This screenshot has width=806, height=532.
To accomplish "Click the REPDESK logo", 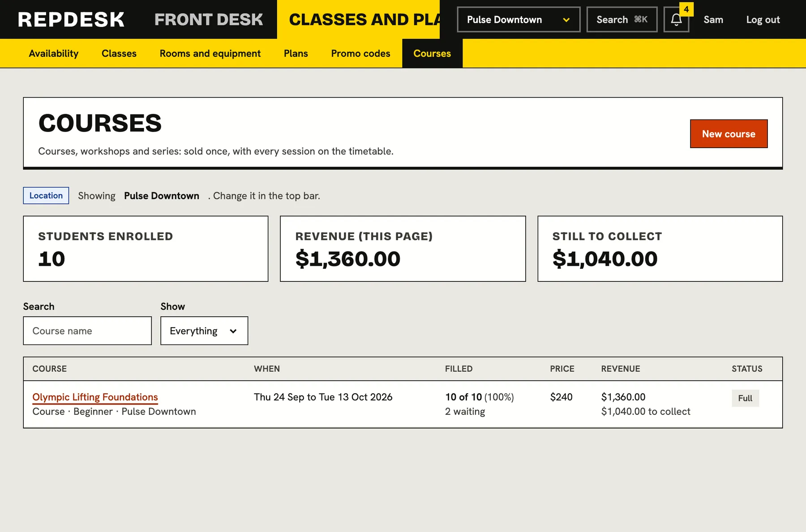I will [71, 20].
